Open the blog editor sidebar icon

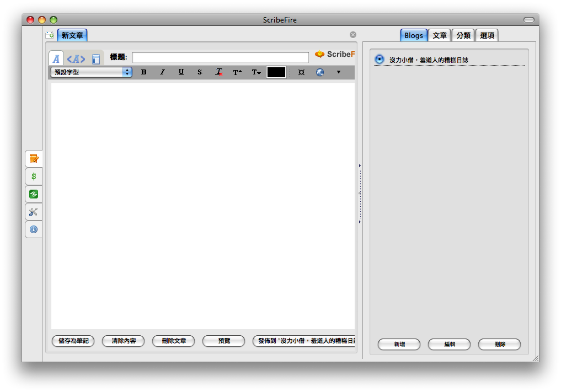34,158
